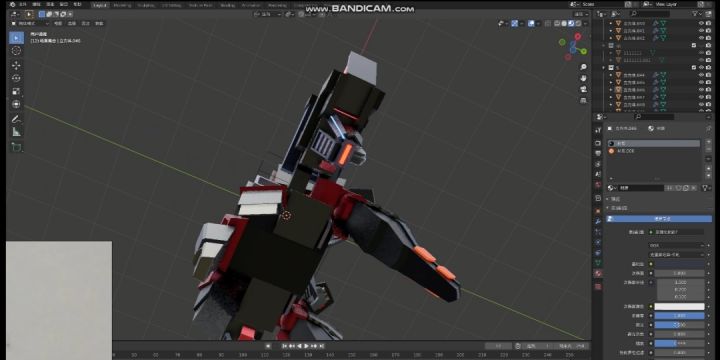Screen dimensions: 720x360
Task: Select the Scale tool
Action: click(16, 91)
